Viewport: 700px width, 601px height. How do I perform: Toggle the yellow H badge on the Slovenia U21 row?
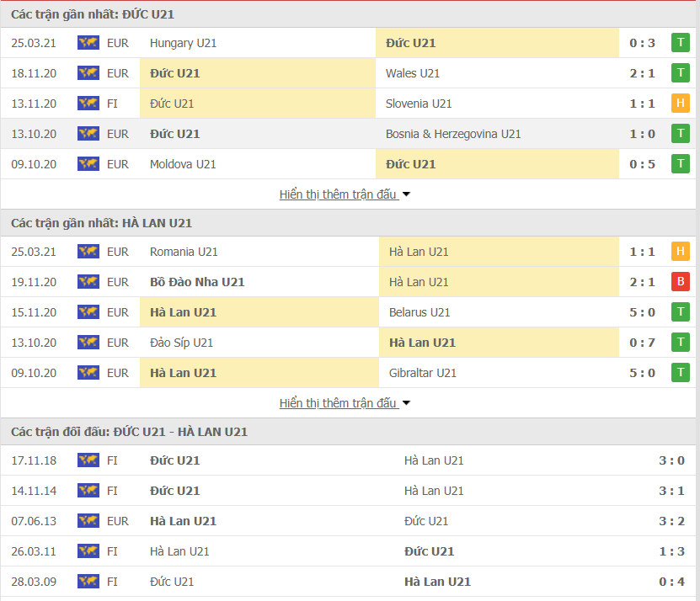point(681,104)
